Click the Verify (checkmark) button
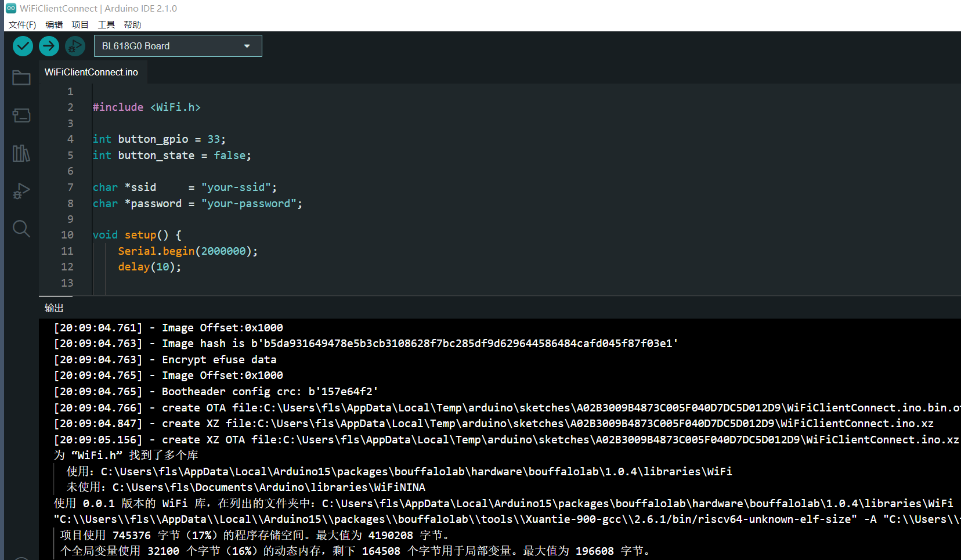This screenshot has height=560, width=961. coord(23,46)
